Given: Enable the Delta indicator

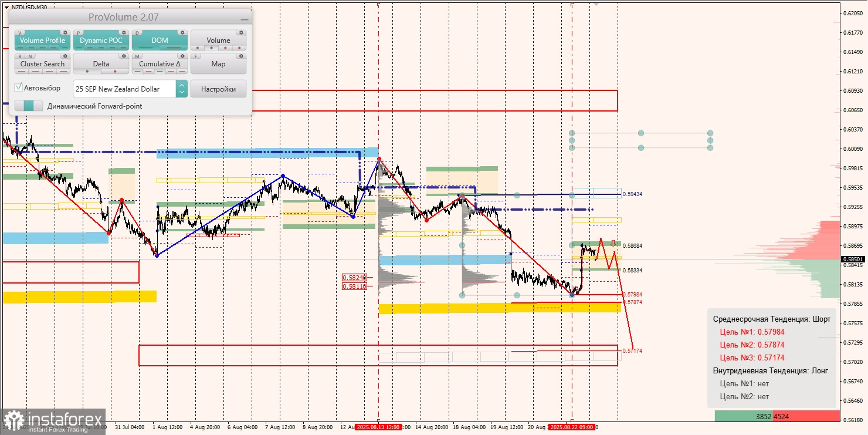Looking at the screenshot, I should coord(101,64).
